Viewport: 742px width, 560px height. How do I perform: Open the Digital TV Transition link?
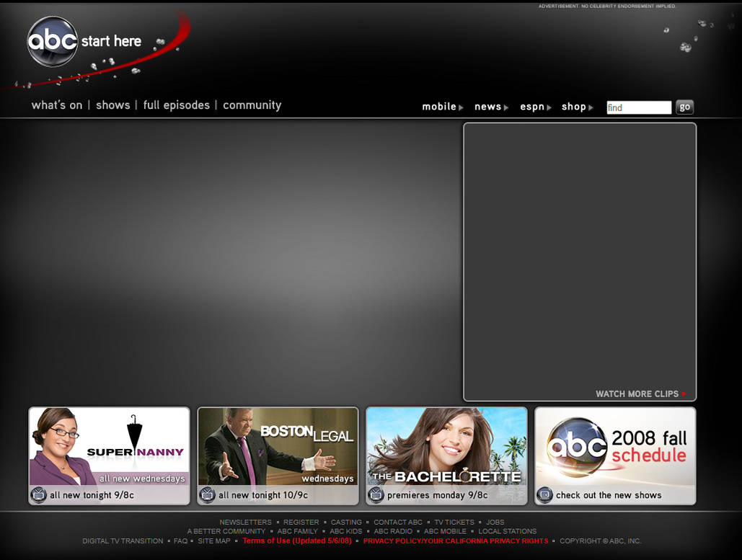(123, 541)
